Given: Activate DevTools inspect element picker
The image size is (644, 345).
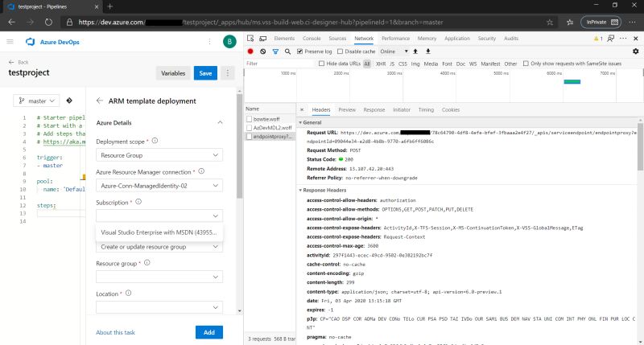Looking at the screenshot, I should pyautogui.click(x=250, y=38).
